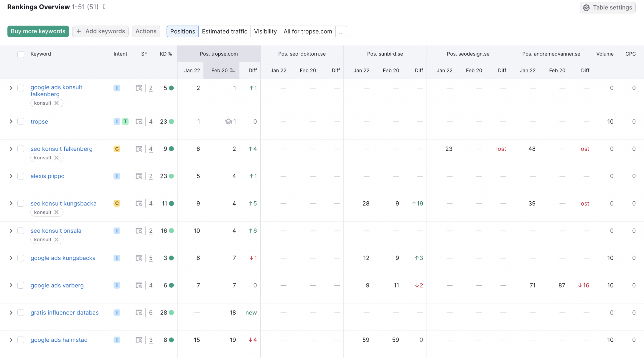Remove konsult tag from google ads konsult falkenberg

click(57, 103)
